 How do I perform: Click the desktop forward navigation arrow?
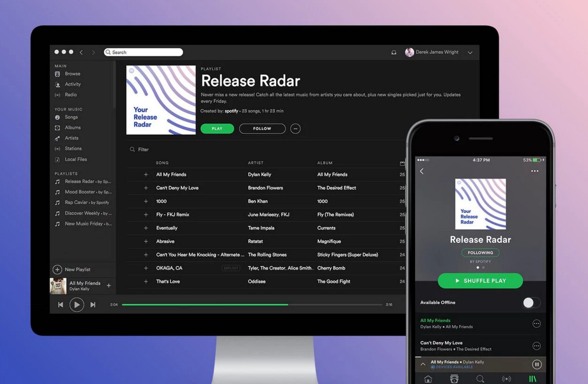pyautogui.click(x=94, y=52)
